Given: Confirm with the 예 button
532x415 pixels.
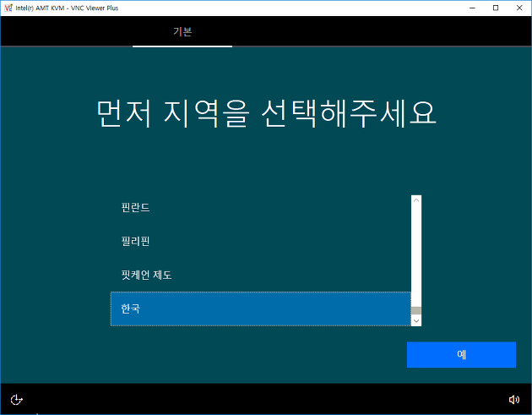Looking at the screenshot, I should pos(461,354).
